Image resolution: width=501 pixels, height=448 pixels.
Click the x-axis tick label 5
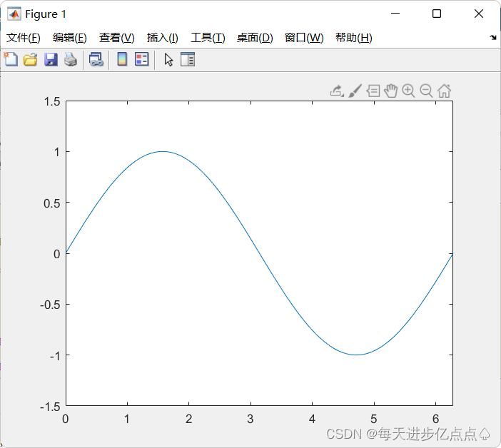click(374, 419)
